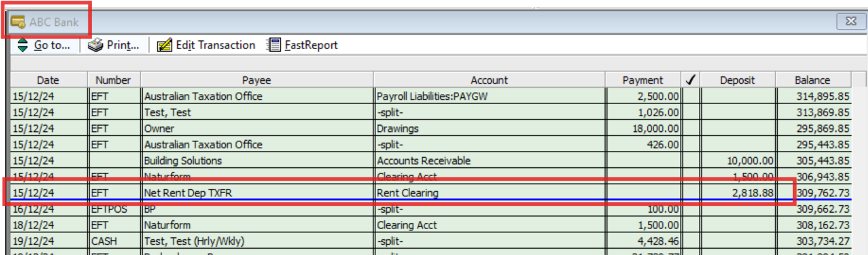Click the cleared checkmark column header
868x255 pixels.
tap(691, 80)
